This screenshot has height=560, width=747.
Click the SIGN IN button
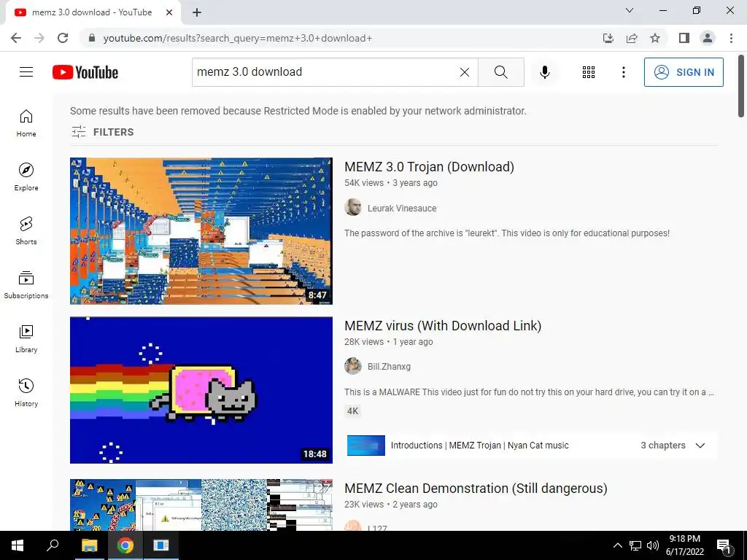[x=684, y=72]
